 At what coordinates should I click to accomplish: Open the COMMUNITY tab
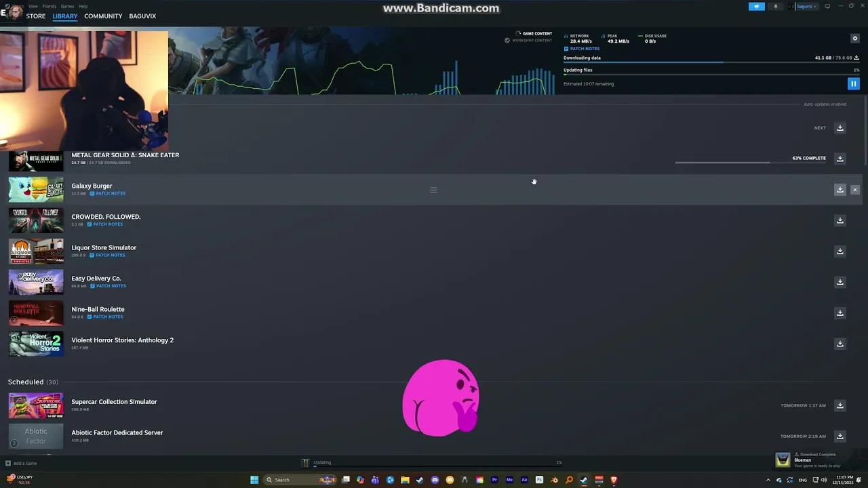coord(103,16)
